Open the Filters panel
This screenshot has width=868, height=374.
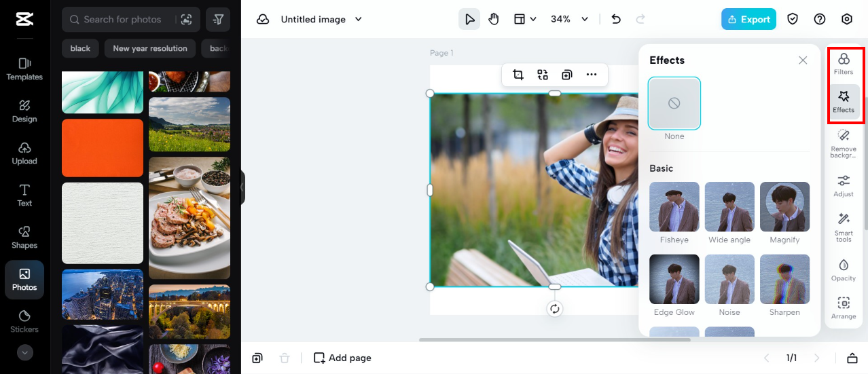point(844,64)
